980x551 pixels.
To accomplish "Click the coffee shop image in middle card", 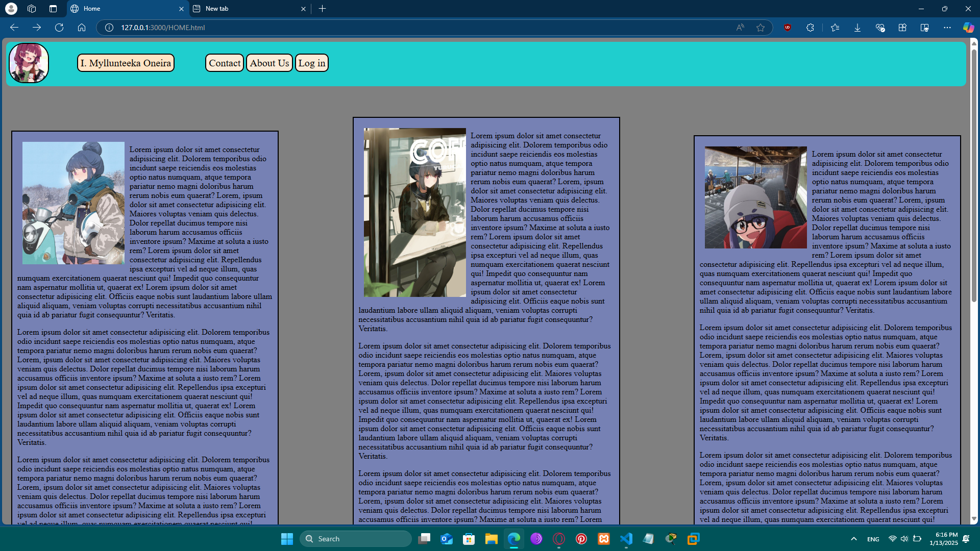I will pyautogui.click(x=415, y=212).
